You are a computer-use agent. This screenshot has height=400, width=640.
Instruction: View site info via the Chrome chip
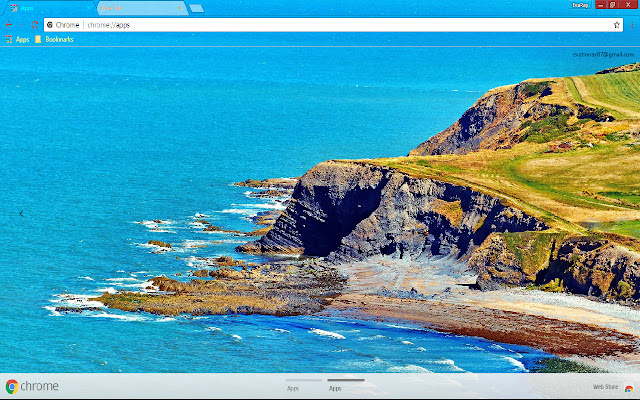(x=63, y=25)
